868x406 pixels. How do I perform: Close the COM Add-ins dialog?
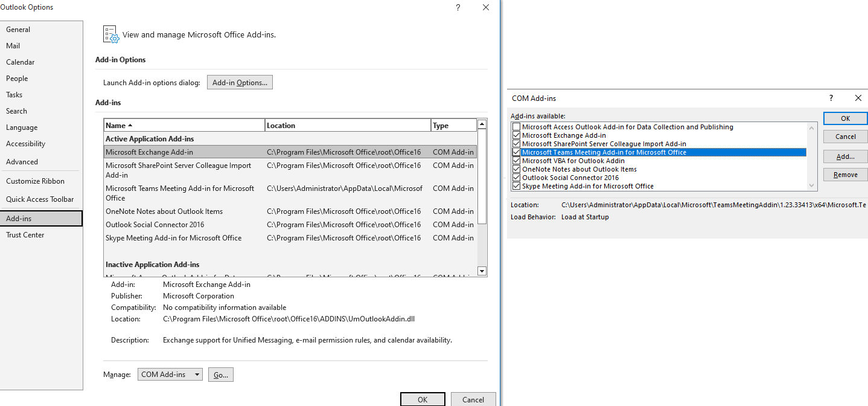(x=858, y=98)
